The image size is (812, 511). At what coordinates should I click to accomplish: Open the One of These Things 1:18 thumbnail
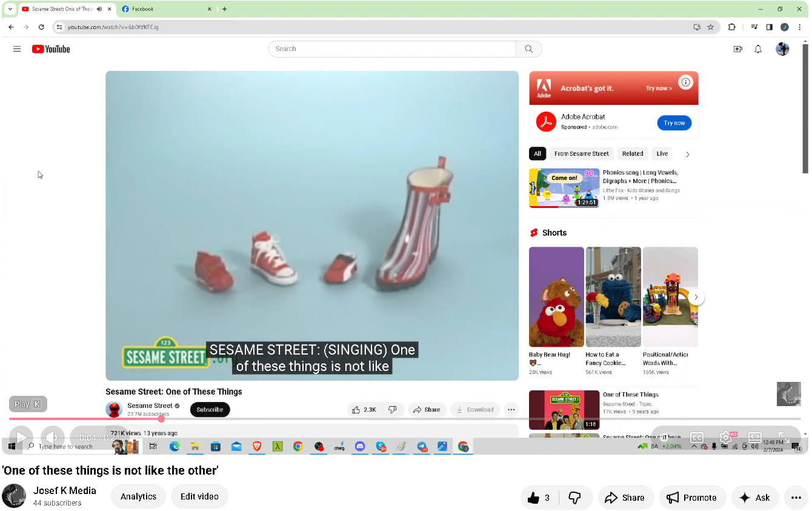pyautogui.click(x=564, y=410)
